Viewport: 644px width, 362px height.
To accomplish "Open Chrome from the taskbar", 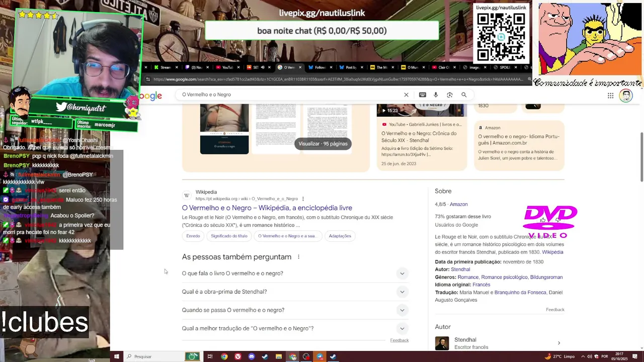I will point(224,356).
